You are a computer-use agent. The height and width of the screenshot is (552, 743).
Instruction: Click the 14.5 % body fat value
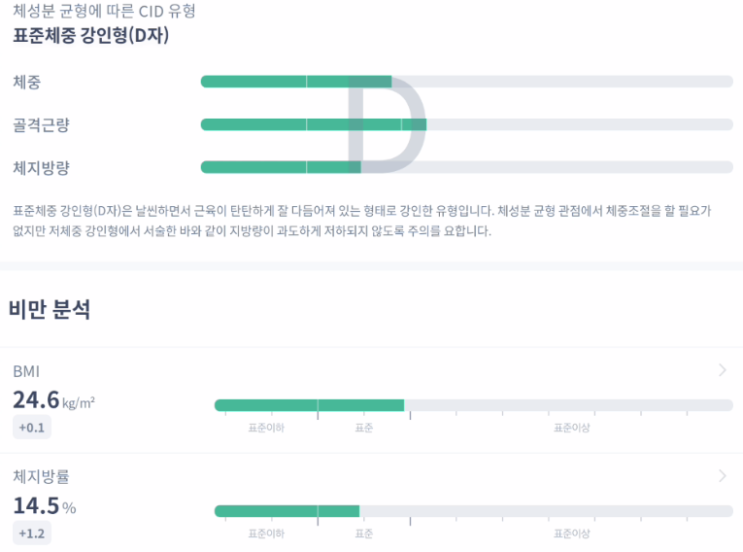tap(45, 506)
